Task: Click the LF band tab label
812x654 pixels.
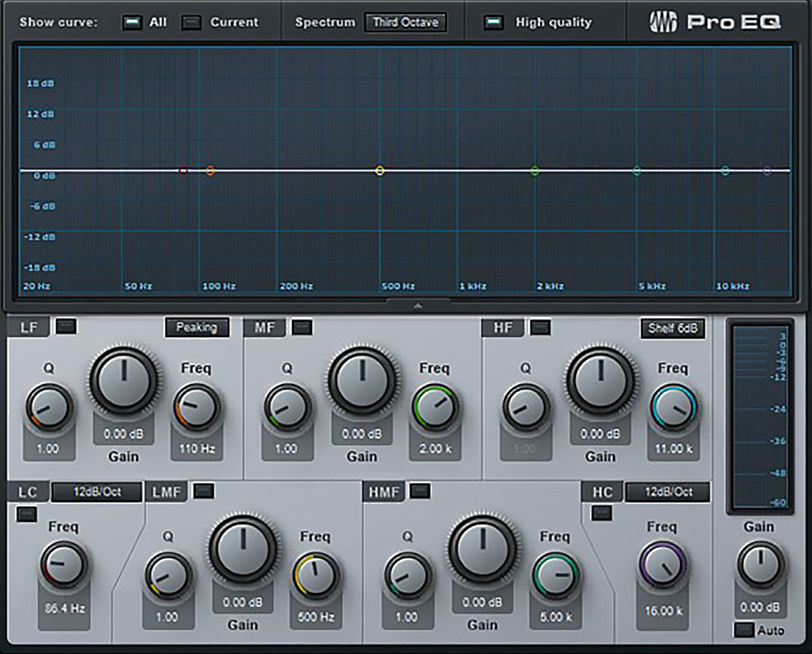Action: click(29, 328)
